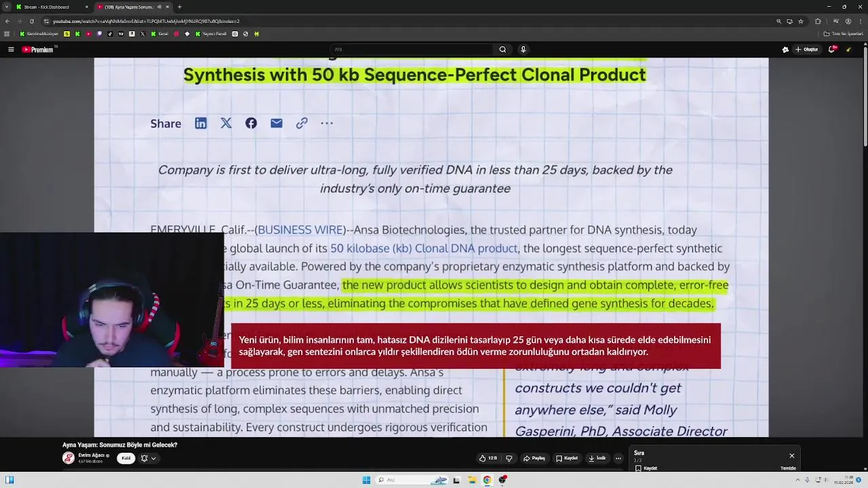
Task: Open the tab search dropdown arrow
Action: [7, 7]
